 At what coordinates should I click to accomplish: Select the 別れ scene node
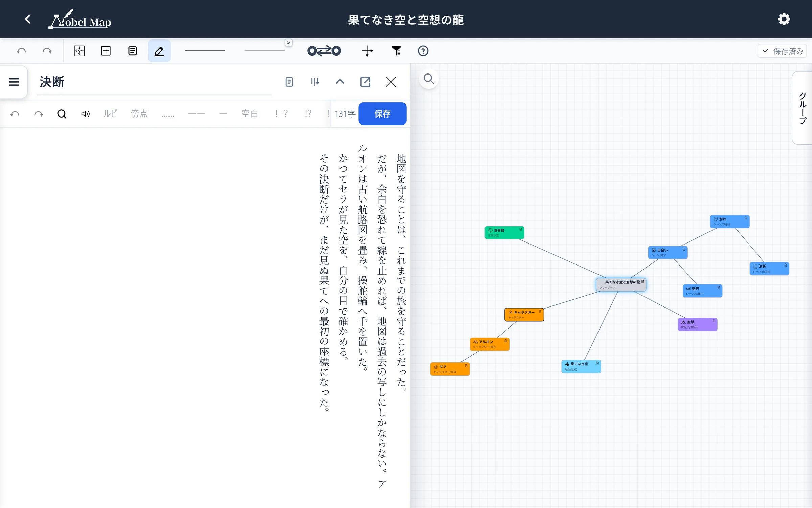[x=729, y=221]
